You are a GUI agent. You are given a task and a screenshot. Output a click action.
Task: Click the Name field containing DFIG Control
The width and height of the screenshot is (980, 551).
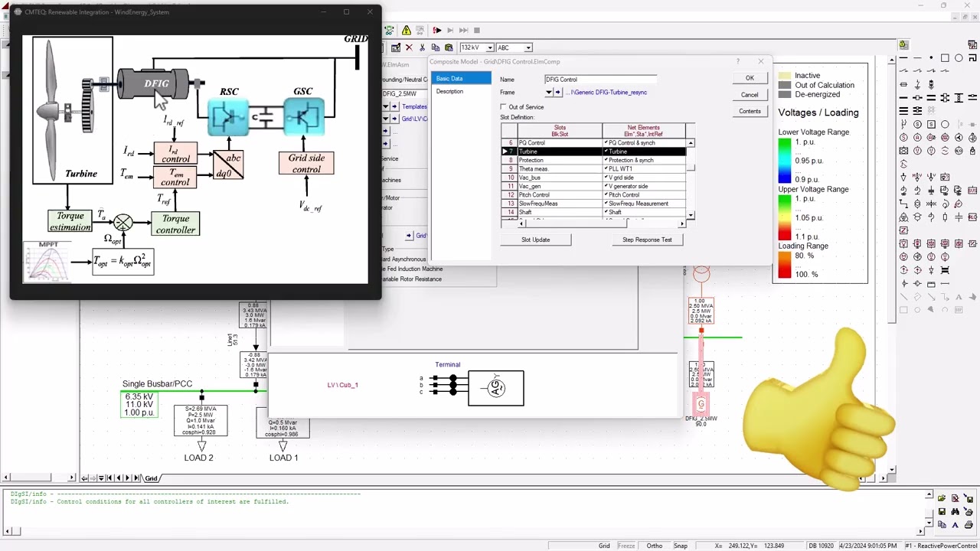[x=600, y=79]
